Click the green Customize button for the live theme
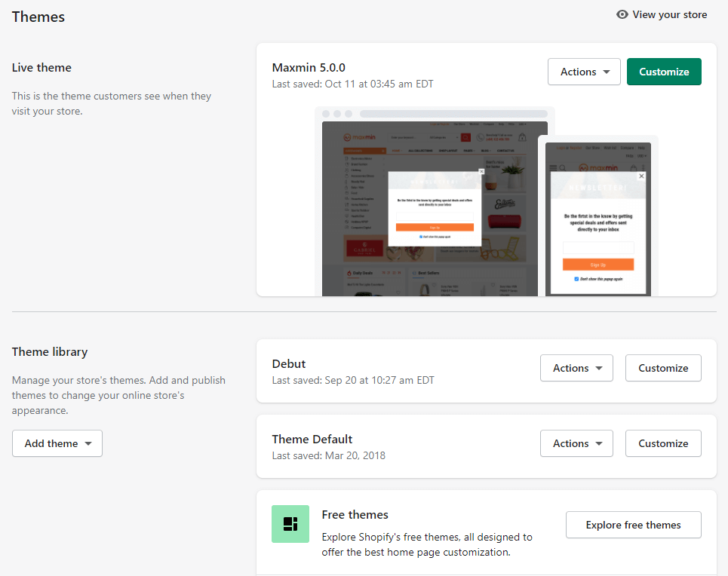The height and width of the screenshot is (576, 728). [664, 72]
